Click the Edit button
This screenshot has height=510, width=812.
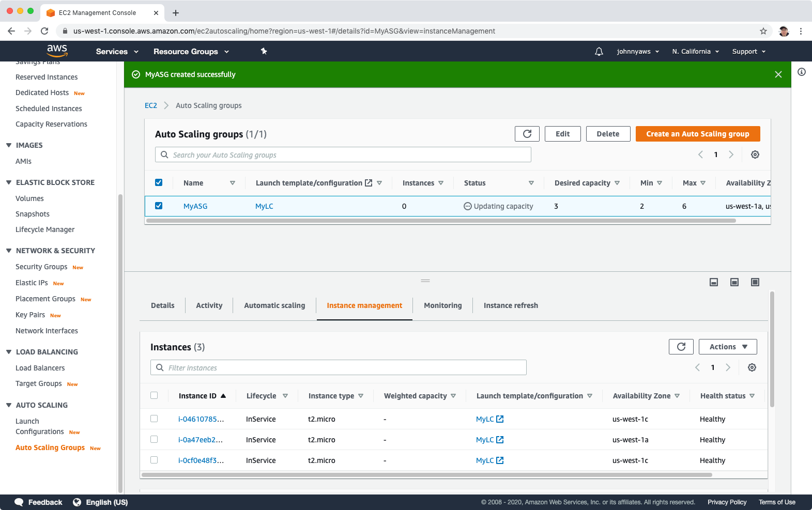pyautogui.click(x=563, y=134)
